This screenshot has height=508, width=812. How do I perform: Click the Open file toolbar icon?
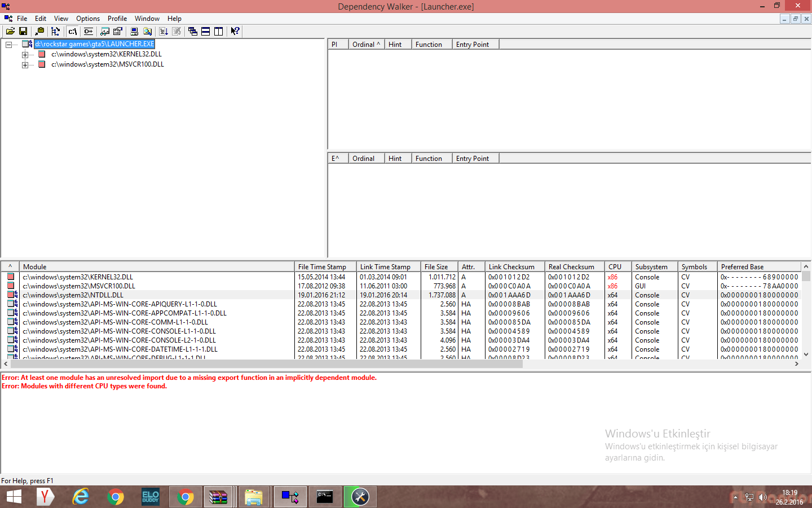(x=10, y=32)
